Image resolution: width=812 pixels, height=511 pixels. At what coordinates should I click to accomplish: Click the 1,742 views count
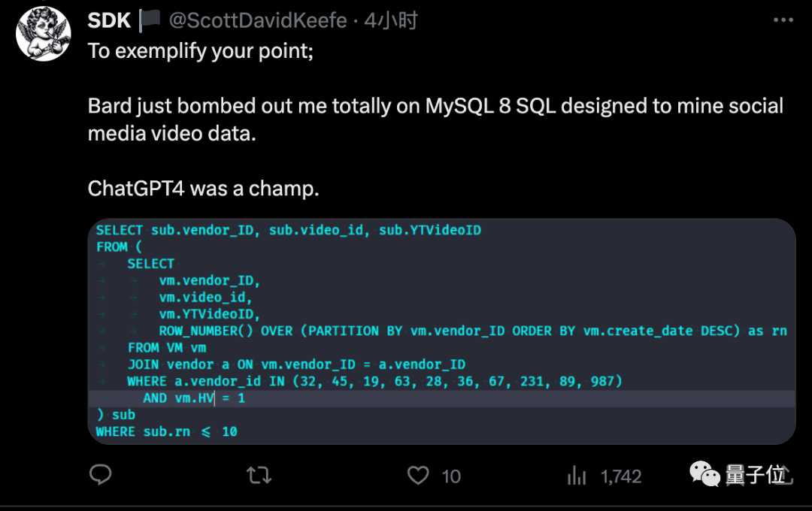point(621,476)
